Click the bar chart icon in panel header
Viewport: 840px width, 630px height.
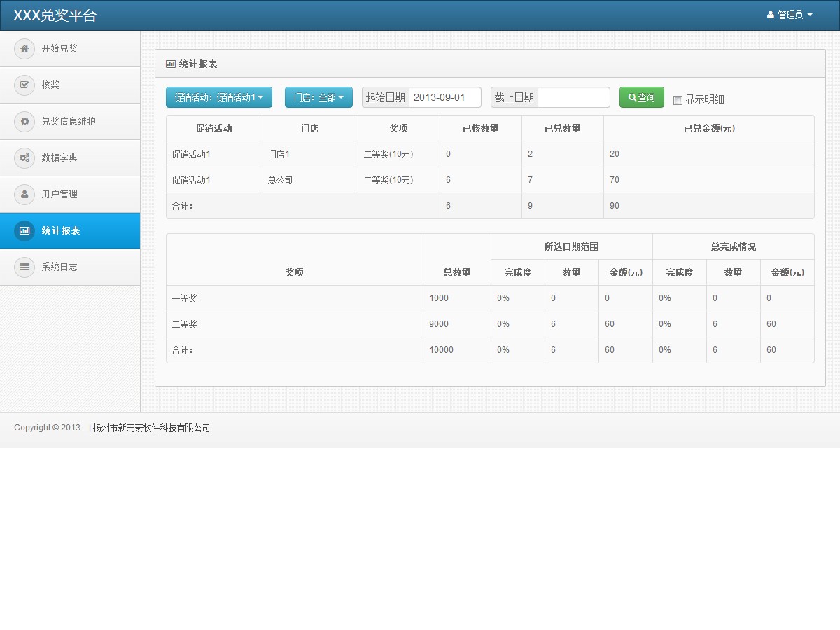170,64
